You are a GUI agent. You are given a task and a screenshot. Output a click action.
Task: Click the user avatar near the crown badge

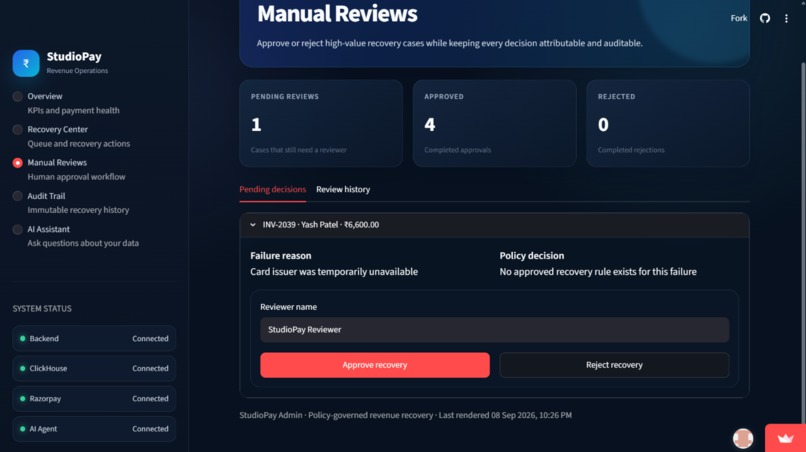(x=743, y=438)
